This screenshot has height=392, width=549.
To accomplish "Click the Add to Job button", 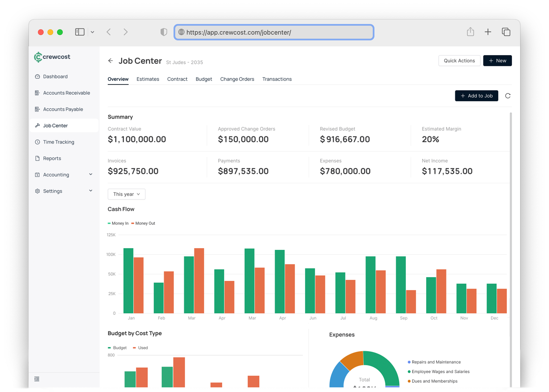I will pyautogui.click(x=476, y=96).
